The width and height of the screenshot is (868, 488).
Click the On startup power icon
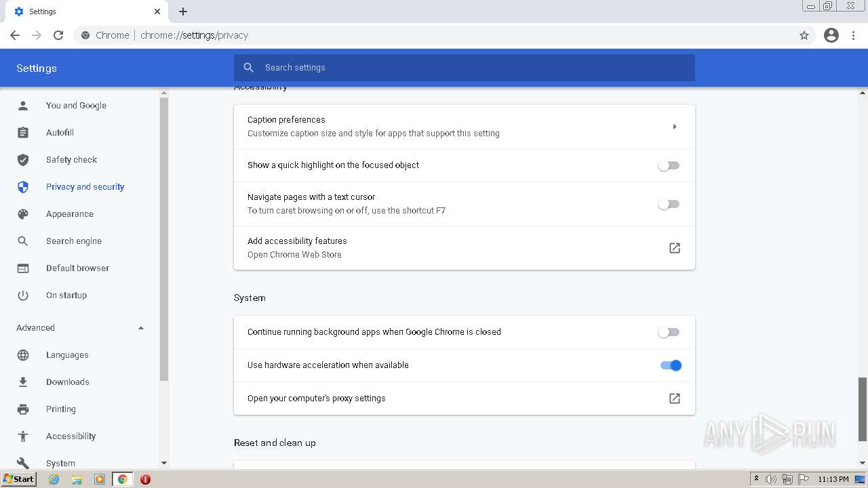[23, 296]
